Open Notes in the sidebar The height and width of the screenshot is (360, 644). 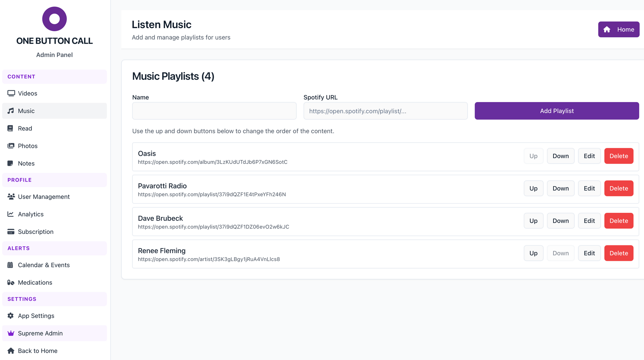[26, 164]
